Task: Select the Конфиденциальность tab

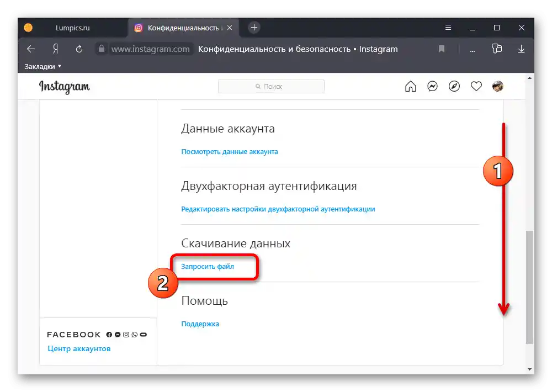Action: (x=182, y=27)
